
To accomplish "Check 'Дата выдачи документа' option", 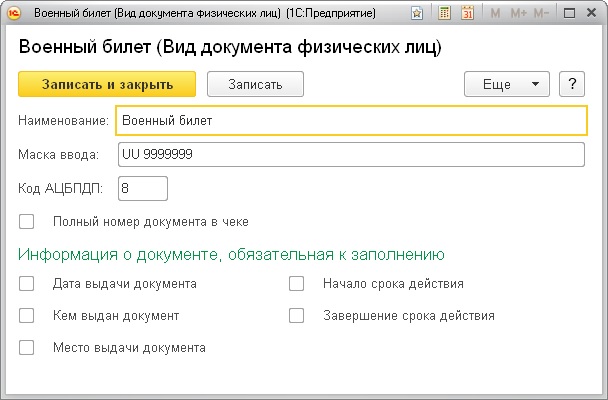I will tap(27, 283).
